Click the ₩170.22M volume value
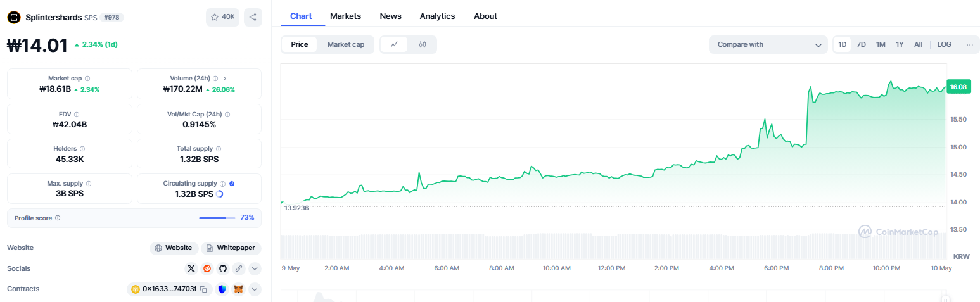The width and height of the screenshot is (980, 302). click(x=182, y=89)
